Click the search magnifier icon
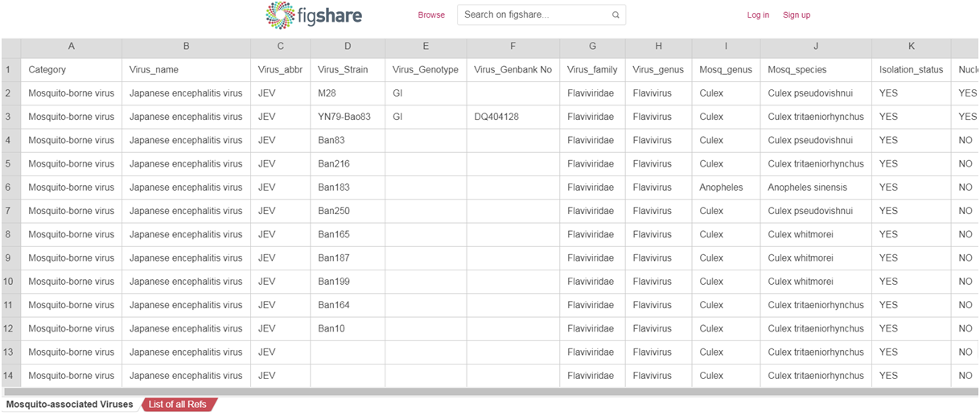 pos(616,15)
